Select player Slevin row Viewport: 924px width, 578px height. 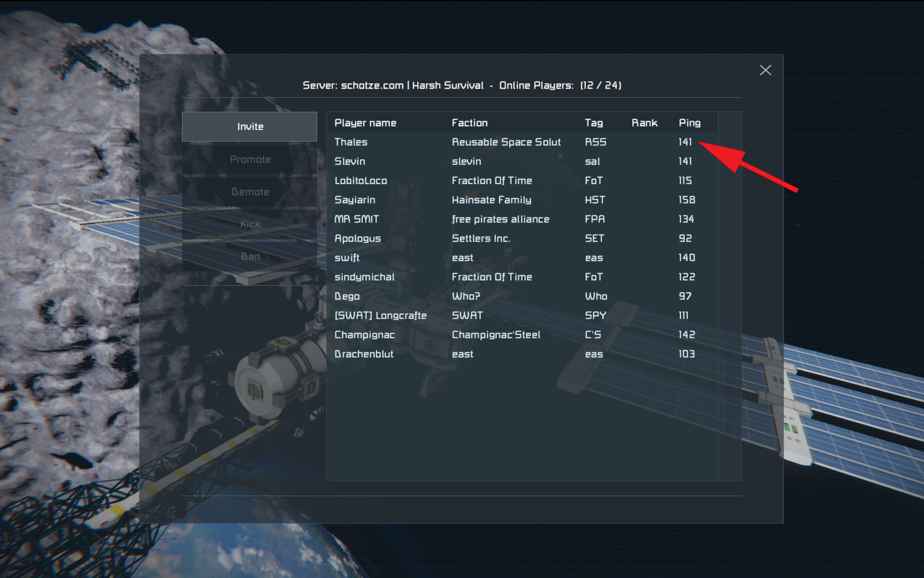[x=350, y=161]
